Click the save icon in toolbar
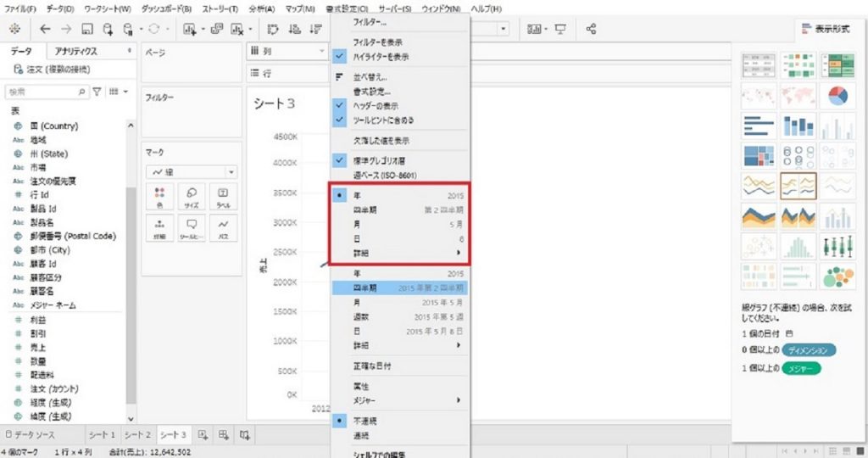Image resolution: width=868 pixels, height=458 pixels. pyautogui.click(x=87, y=29)
